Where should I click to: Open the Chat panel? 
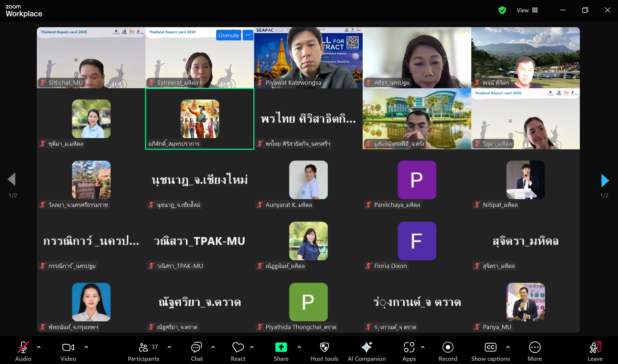pyautogui.click(x=197, y=351)
